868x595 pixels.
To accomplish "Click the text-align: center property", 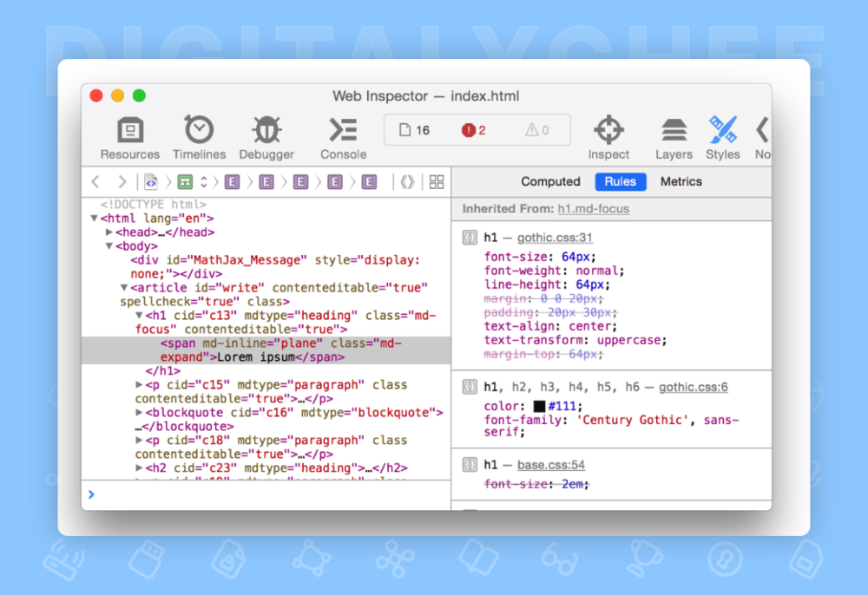I will click(x=550, y=326).
